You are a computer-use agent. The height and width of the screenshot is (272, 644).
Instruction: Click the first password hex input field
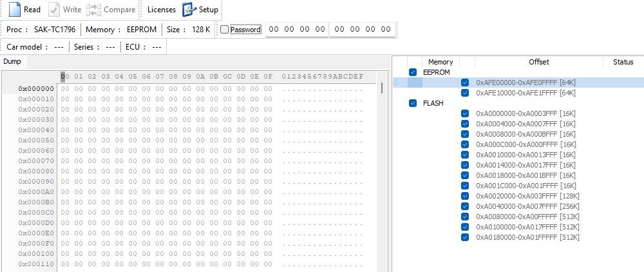tap(297, 29)
